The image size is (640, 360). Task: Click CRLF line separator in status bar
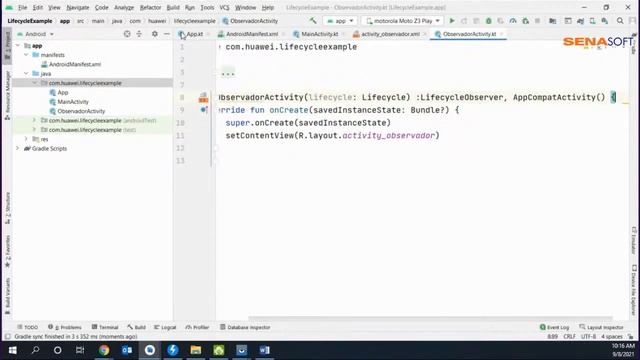(569, 337)
